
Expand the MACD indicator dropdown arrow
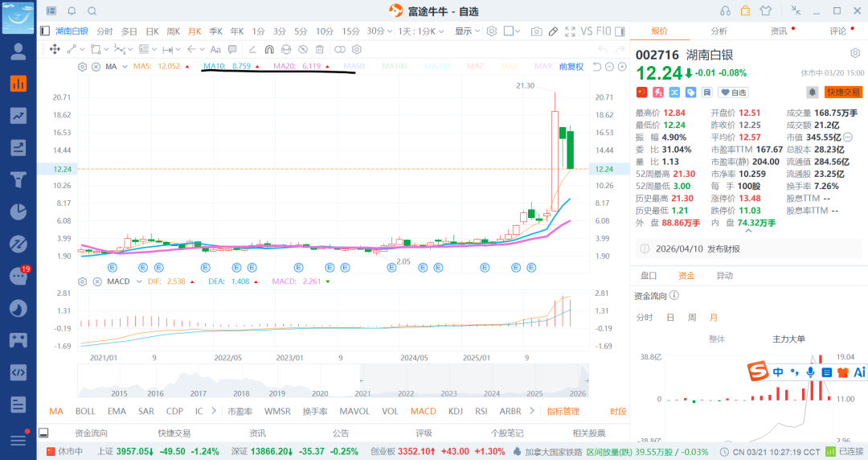pyautogui.click(x=140, y=281)
